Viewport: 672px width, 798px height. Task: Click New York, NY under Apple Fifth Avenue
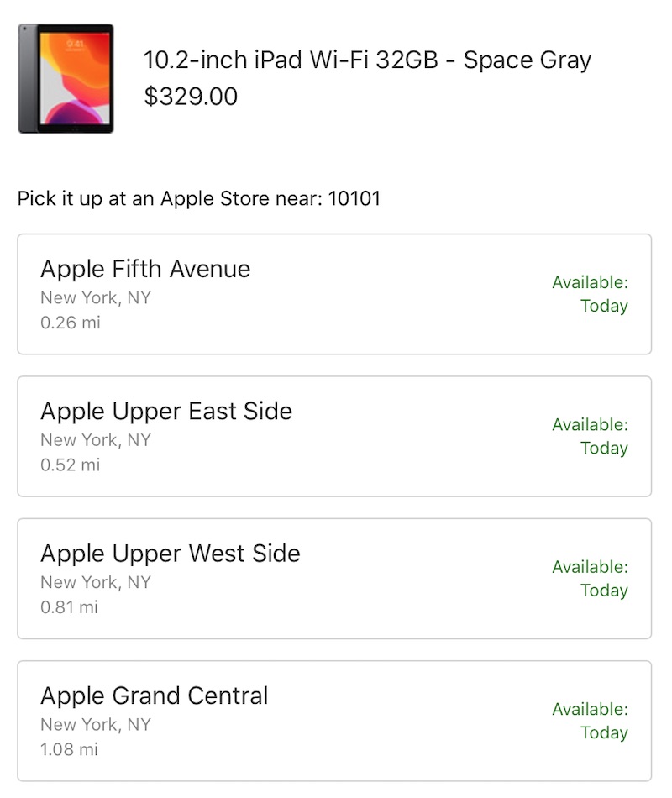96,298
